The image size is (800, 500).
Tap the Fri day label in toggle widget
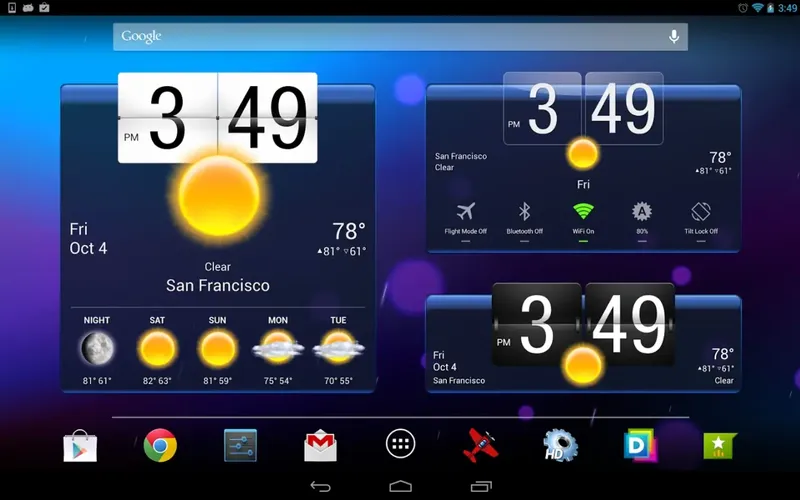pos(583,184)
